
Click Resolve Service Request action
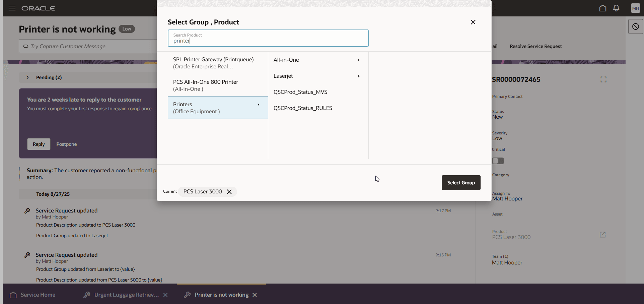coord(535,46)
